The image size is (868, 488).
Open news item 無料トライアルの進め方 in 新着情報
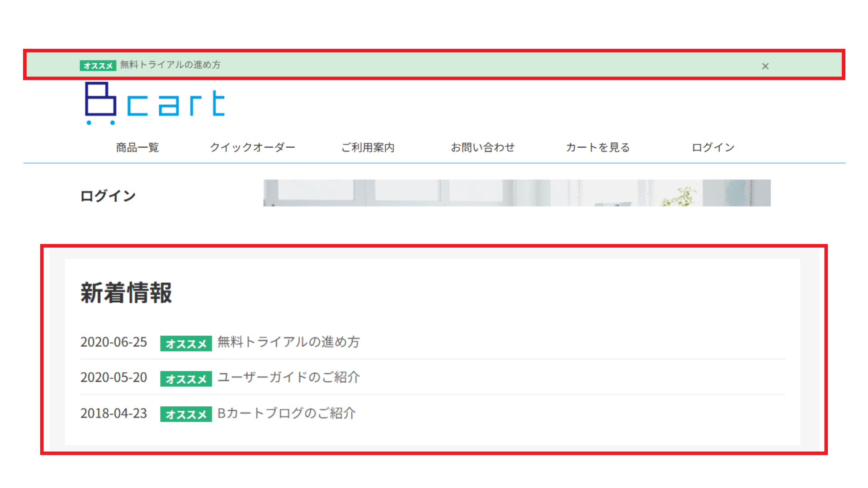pos(288,342)
